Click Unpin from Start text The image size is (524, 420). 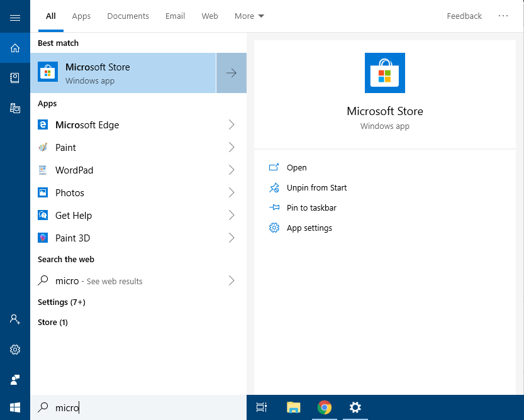point(316,188)
